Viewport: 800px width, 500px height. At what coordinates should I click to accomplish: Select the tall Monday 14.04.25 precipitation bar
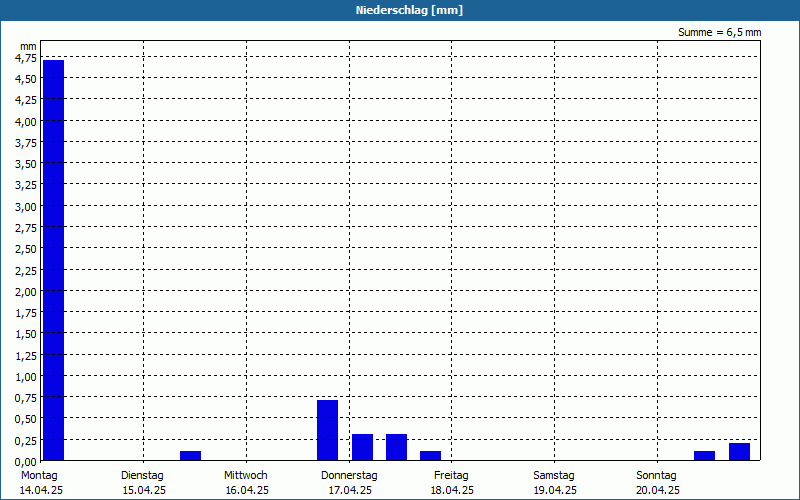pyautogui.click(x=54, y=260)
